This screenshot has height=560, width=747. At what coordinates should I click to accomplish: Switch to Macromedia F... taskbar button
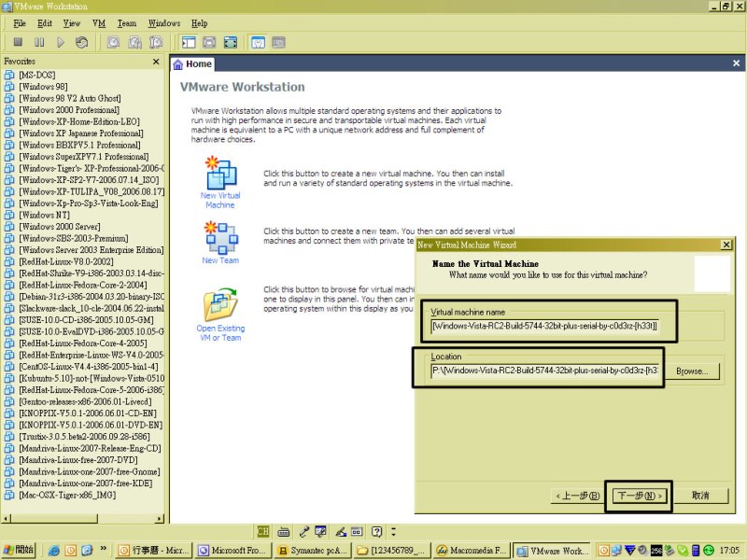tap(472, 551)
